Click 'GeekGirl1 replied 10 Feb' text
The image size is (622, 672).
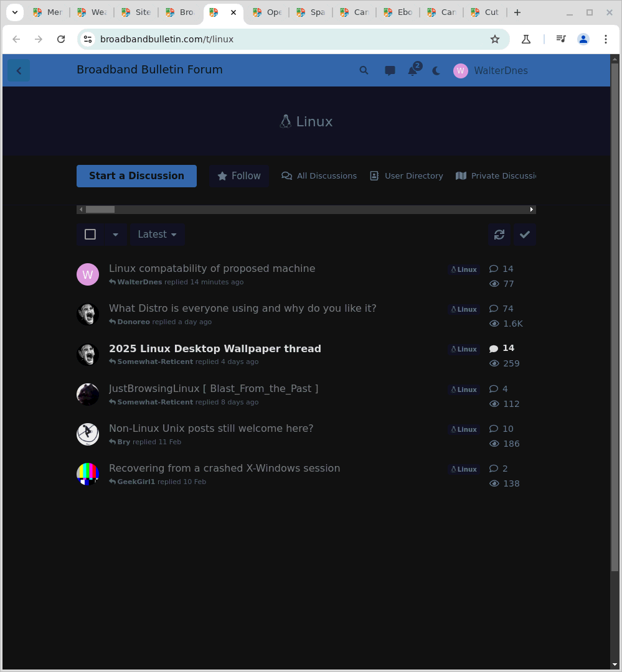[x=158, y=482]
